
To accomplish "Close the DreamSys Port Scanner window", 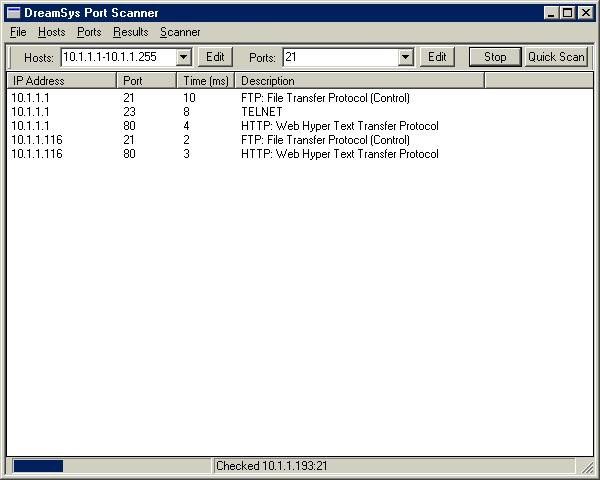I will coord(585,13).
